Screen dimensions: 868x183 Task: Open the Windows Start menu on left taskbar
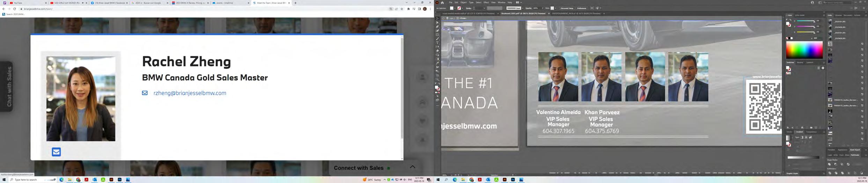[x=4, y=180]
